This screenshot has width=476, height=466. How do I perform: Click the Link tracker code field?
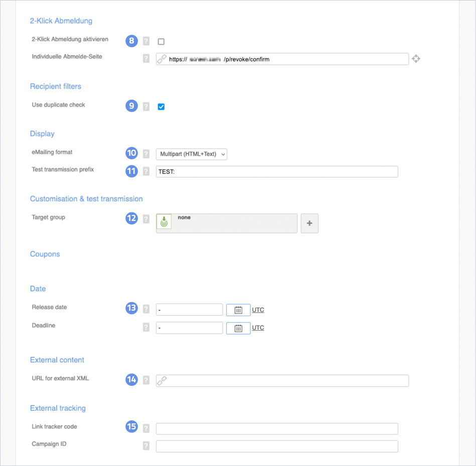pyautogui.click(x=277, y=429)
